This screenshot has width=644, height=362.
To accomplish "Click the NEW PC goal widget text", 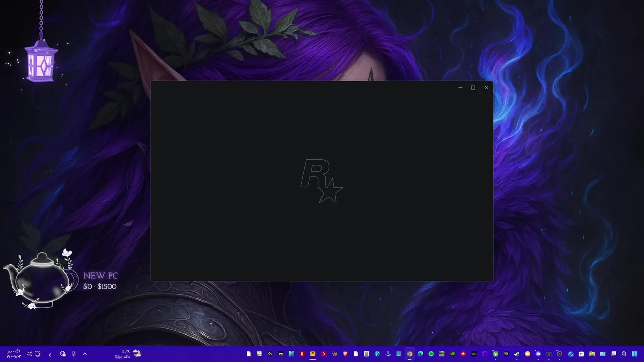I will [100, 276].
